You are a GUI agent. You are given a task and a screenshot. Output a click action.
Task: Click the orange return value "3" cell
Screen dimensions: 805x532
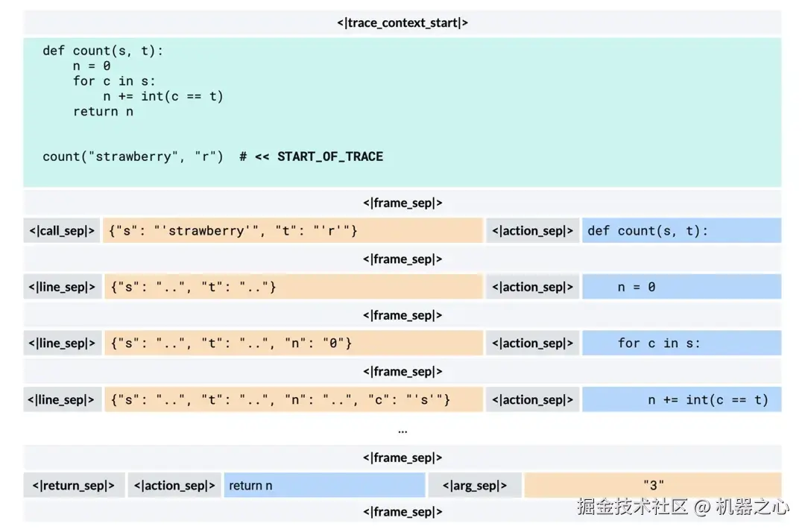coord(653,485)
